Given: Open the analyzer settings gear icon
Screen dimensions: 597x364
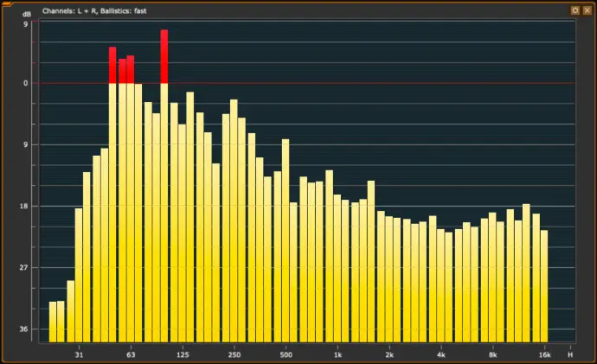Looking at the screenshot, I should (x=575, y=10).
